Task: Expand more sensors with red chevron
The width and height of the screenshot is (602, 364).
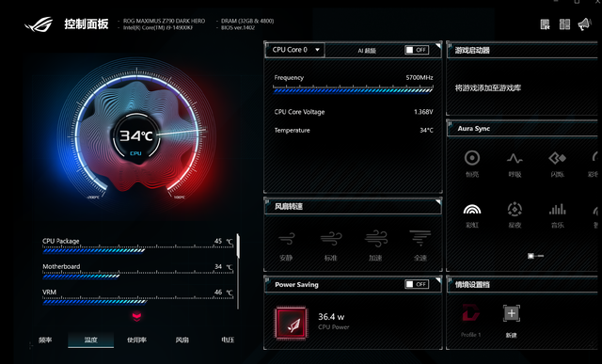Action: 136,316
